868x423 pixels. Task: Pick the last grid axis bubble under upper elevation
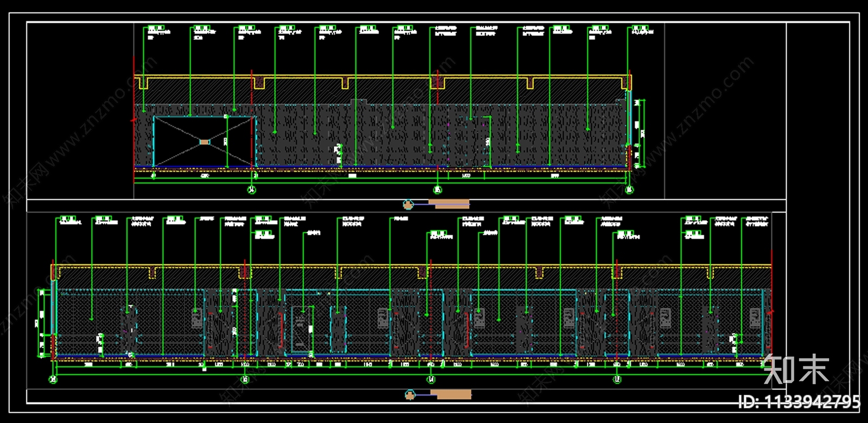[x=629, y=190]
